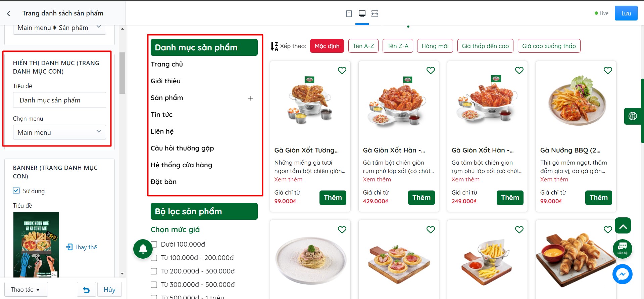Go back using the left arrow icon

point(8,13)
